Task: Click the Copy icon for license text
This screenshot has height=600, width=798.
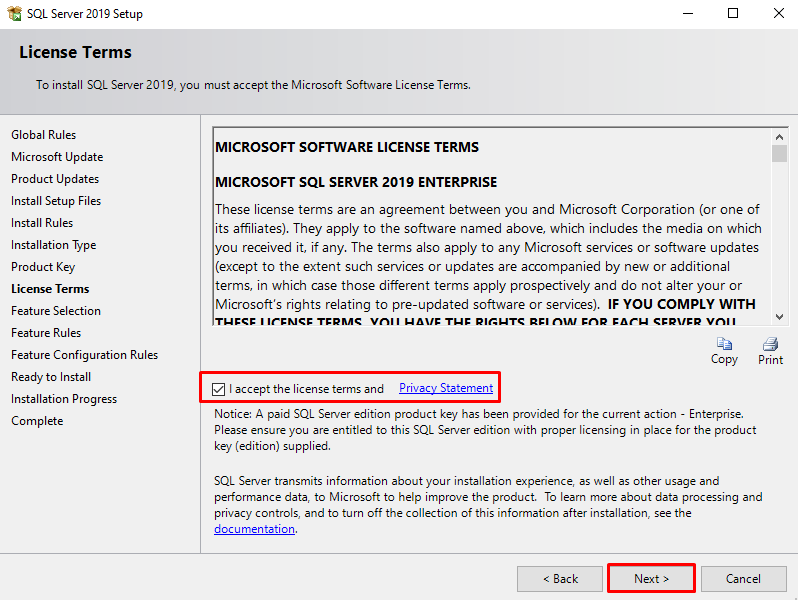Action: 724,344
